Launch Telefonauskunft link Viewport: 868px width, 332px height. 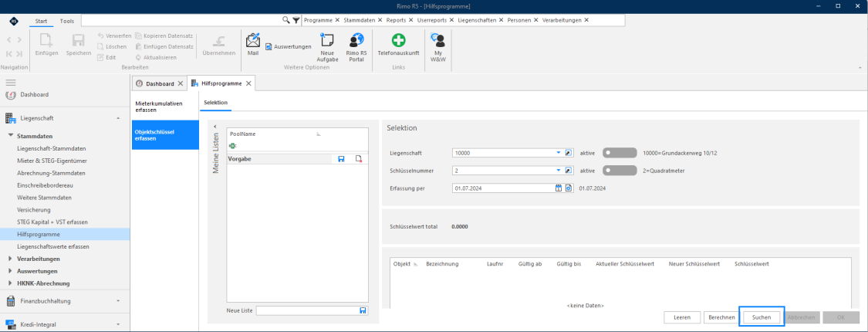pyautogui.click(x=398, y=44)
